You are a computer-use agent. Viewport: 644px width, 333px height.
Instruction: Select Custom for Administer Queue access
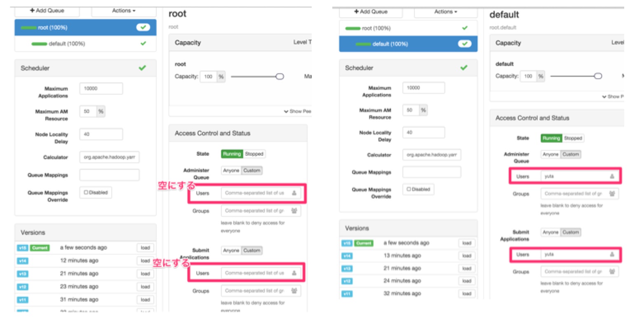click(253, 170)
